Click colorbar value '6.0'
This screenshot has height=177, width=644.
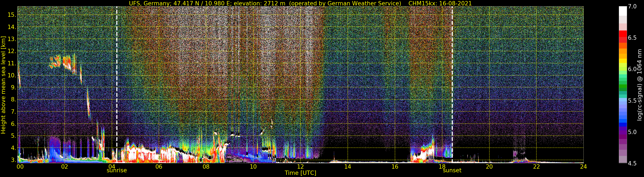[632, 69]
